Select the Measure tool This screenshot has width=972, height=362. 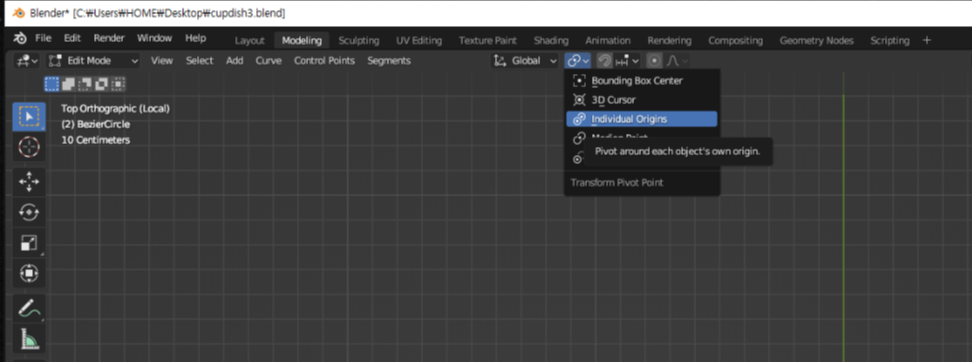click(29, 338)
